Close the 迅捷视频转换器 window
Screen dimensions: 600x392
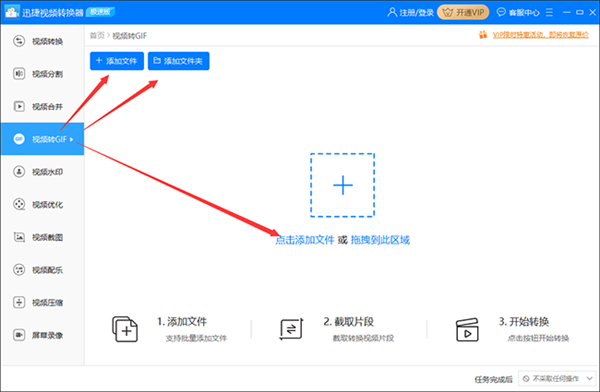(x=592, y=13)
